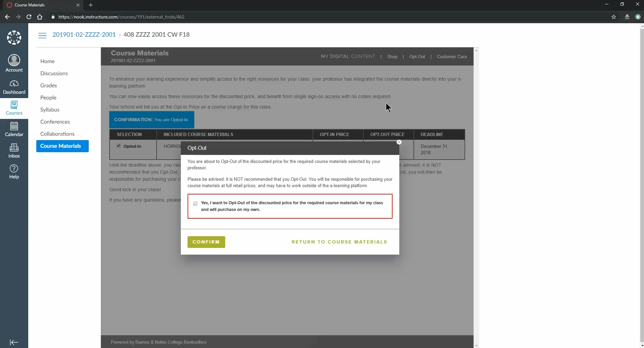This screenshot has height=348, width=644.
Task: Navigate back using the browser back arrow
Action: tap(7, 17)
